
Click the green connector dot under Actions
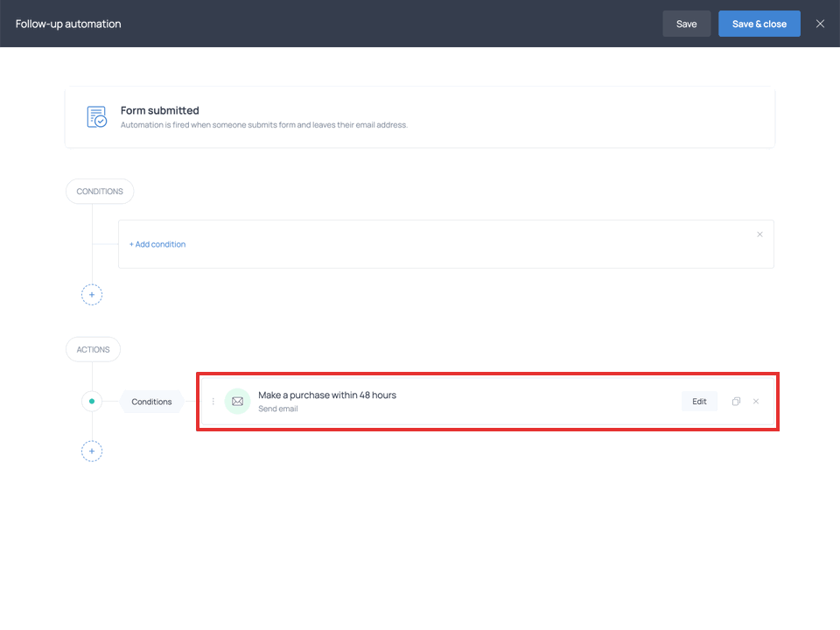[x=92, y=401]
